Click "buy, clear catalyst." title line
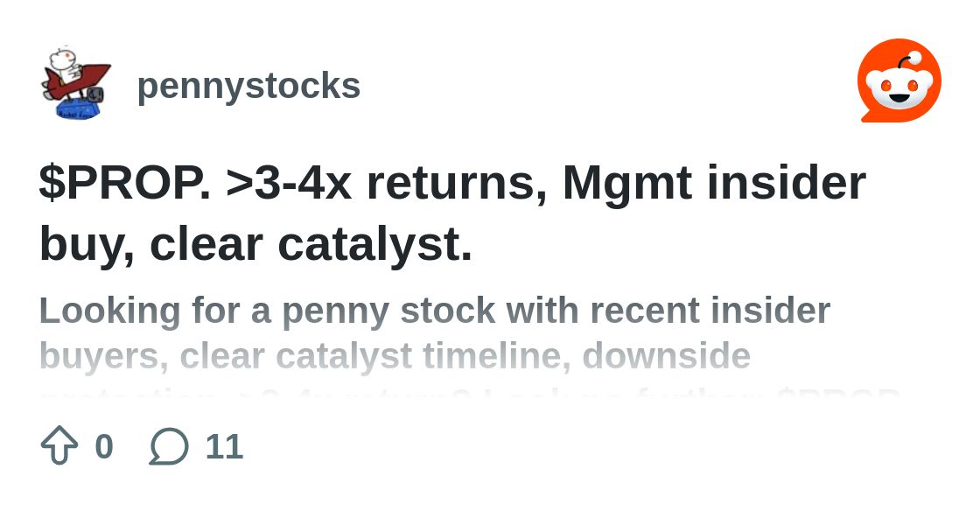Screen dimensions: 980x511 click(255, 245)
